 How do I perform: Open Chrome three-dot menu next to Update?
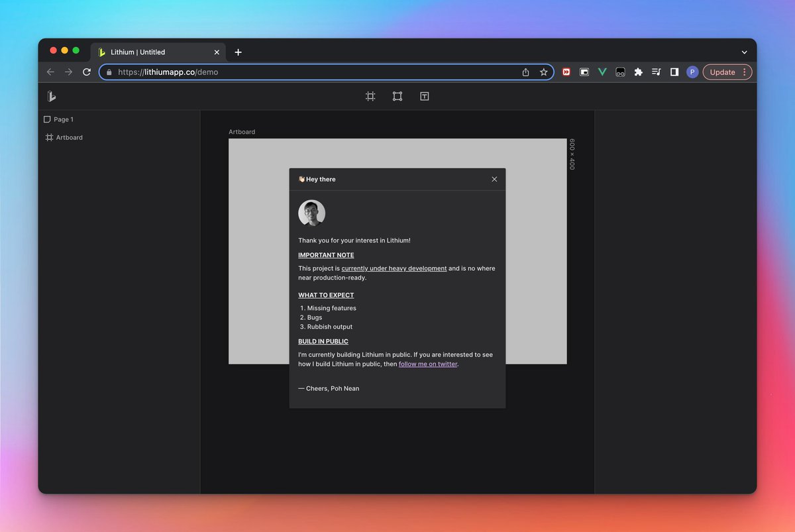tap(744, 72)
